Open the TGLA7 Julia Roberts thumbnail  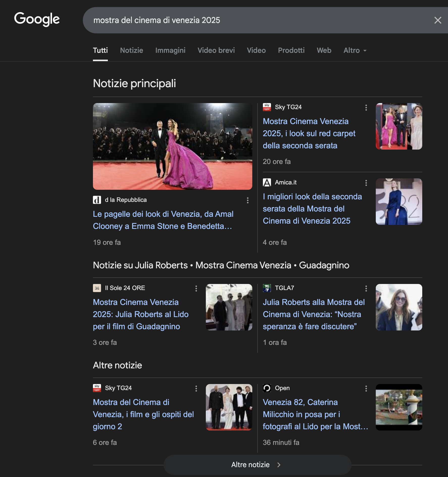click(399, 307)
